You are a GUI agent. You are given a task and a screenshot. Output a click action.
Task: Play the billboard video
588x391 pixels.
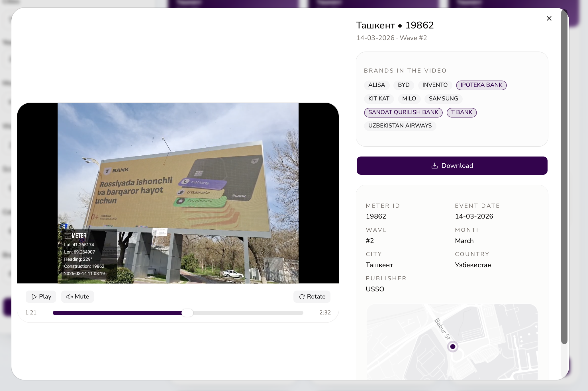pos(41,297)
